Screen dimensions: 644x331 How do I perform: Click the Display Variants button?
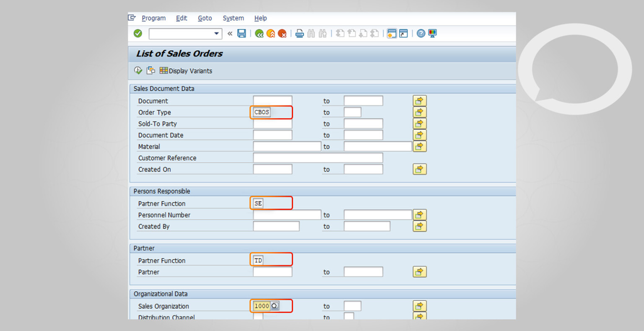tap(186, 71)
